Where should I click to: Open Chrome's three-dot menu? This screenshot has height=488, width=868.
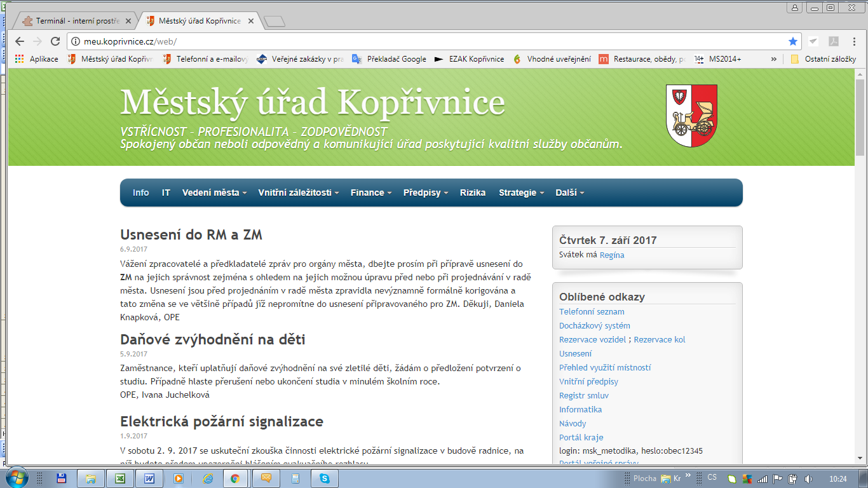pyautogui.click(x=854, y=41)
